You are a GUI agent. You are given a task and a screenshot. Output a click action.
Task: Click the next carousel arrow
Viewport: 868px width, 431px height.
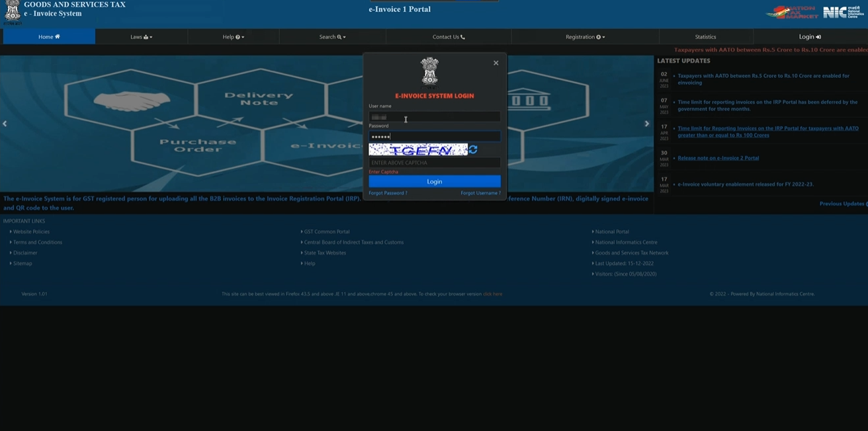(x=646, y=123)
